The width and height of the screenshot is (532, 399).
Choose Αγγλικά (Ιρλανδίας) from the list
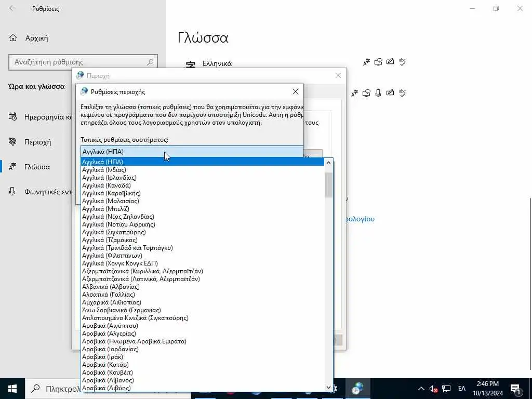point(203,178)
